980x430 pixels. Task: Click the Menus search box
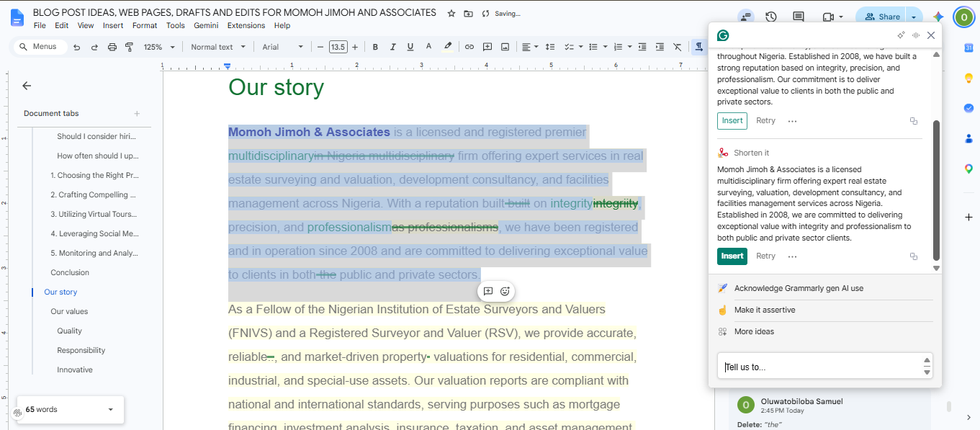pos(40,47)
